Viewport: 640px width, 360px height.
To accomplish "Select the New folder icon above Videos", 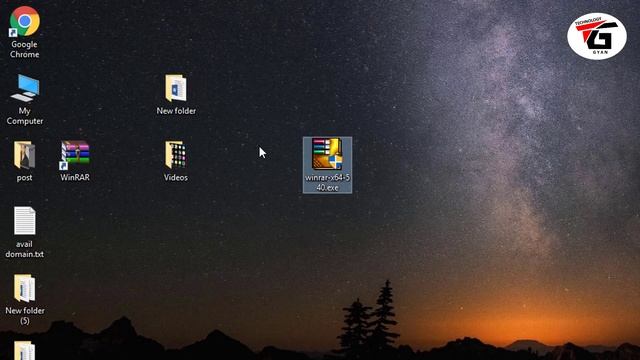I will [x=176, y=88].
